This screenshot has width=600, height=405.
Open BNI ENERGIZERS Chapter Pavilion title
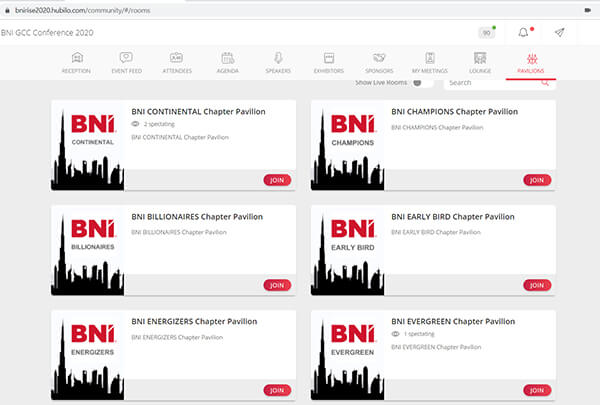coord(194,322)
